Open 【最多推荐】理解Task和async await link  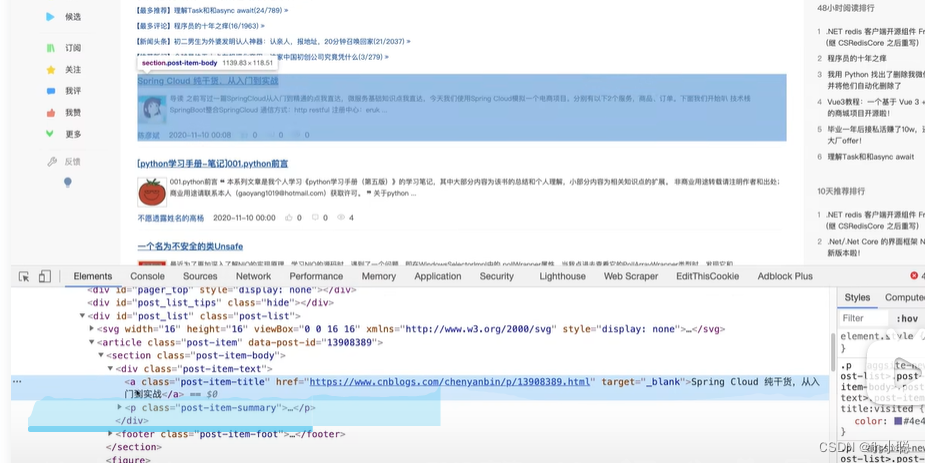(212, 11)
